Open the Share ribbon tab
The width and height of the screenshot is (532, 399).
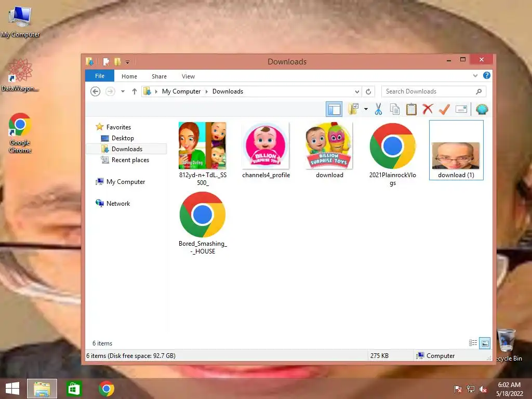(x=159, y=76)
